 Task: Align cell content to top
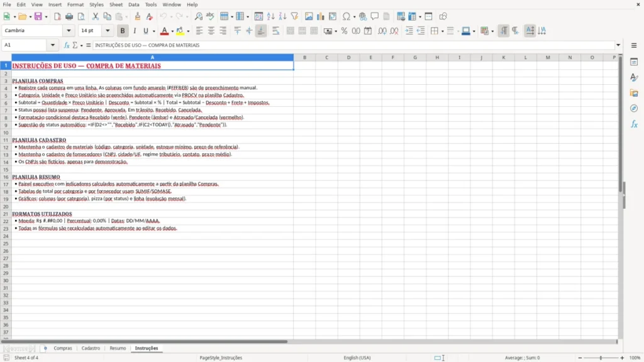[x=237, y=31]
